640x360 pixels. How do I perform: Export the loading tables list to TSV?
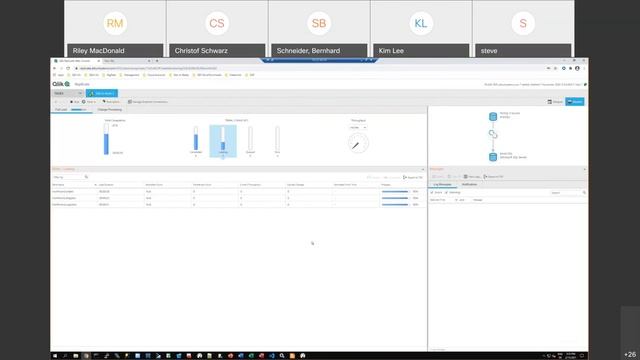click(413, 178)
